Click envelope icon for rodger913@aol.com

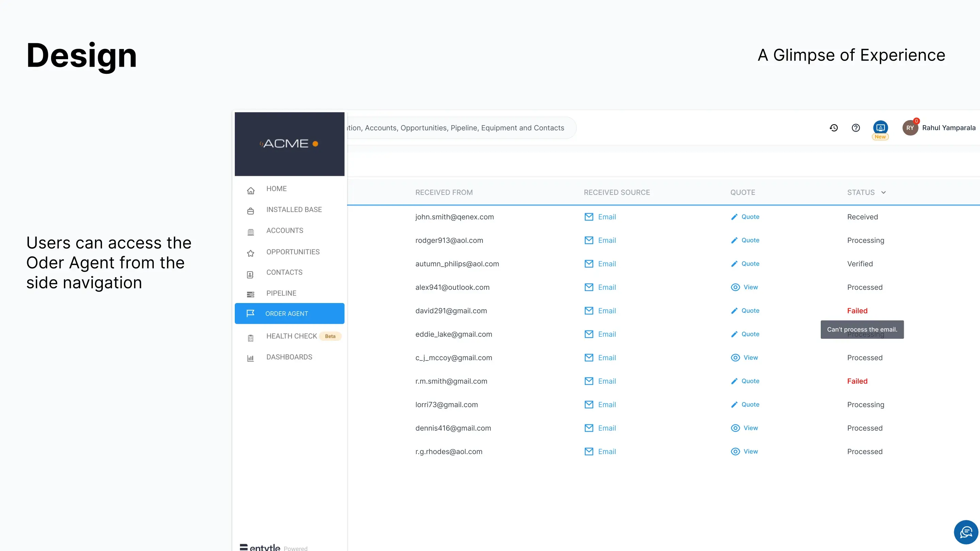(x=589, y=240)
